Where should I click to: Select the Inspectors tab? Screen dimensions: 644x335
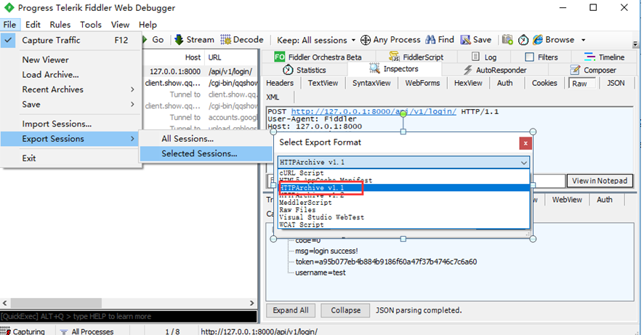point(394,69)
